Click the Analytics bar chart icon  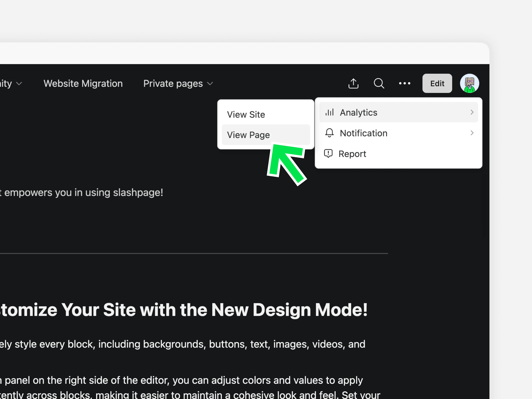329,112
